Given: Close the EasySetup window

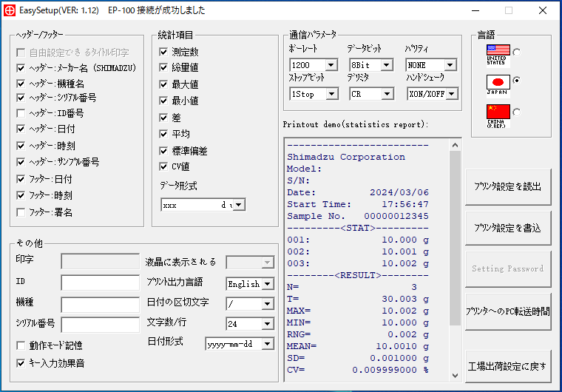Looking at the screenshot, I should click(x=543, y=10).
